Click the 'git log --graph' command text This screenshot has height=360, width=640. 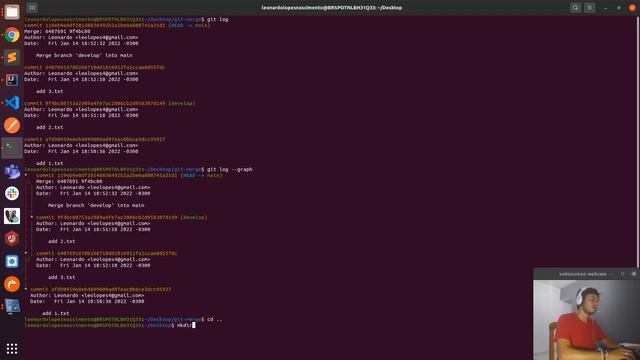(x=230, y=169)
